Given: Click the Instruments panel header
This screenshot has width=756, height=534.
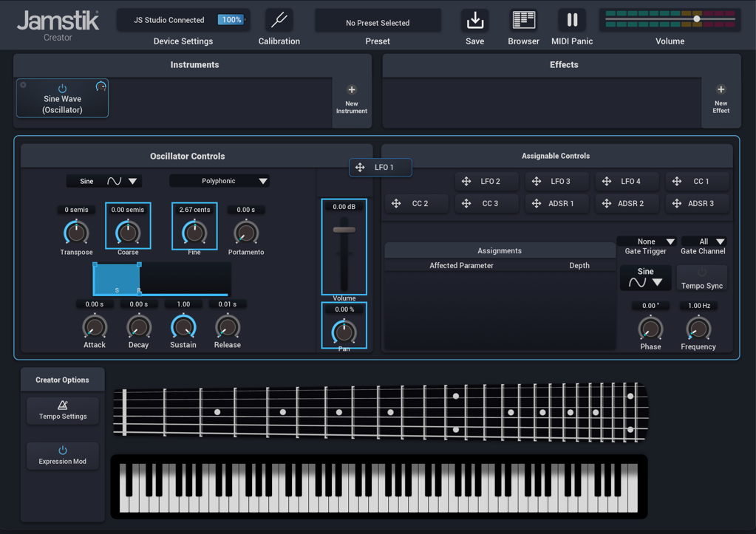Looking at the screenshot, I should pyautogui.click(x=194, y=64).
